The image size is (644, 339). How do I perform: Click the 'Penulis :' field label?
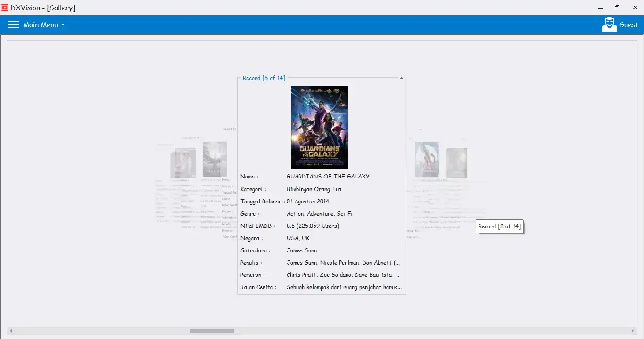(251, 263)
